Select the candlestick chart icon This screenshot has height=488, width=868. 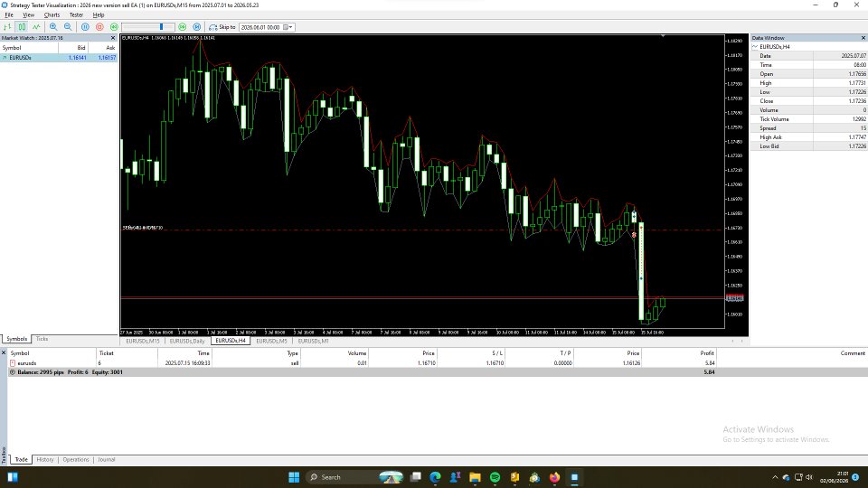[x=22, y=26]
